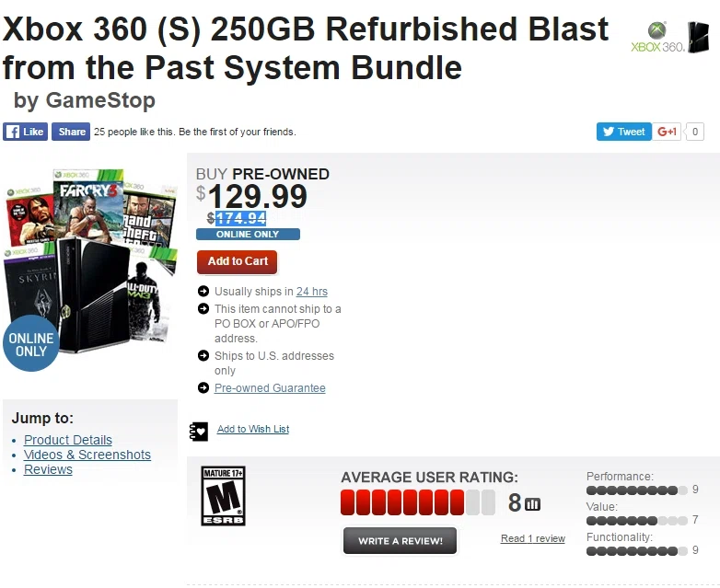This screenshot has height=588, width=720.
Task: Click Add to Wish List link
Action: click(x=253, y=429)
